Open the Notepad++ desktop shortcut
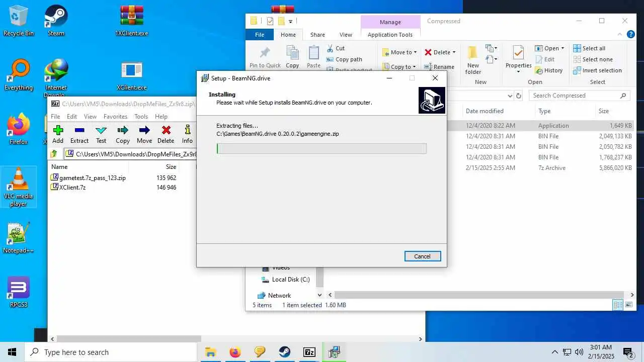Viewport: 644px width, 362px height. 19,238
